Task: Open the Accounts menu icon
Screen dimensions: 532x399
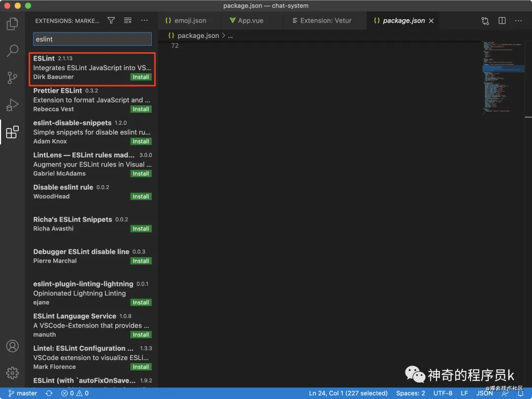Action: click(12, 346)
